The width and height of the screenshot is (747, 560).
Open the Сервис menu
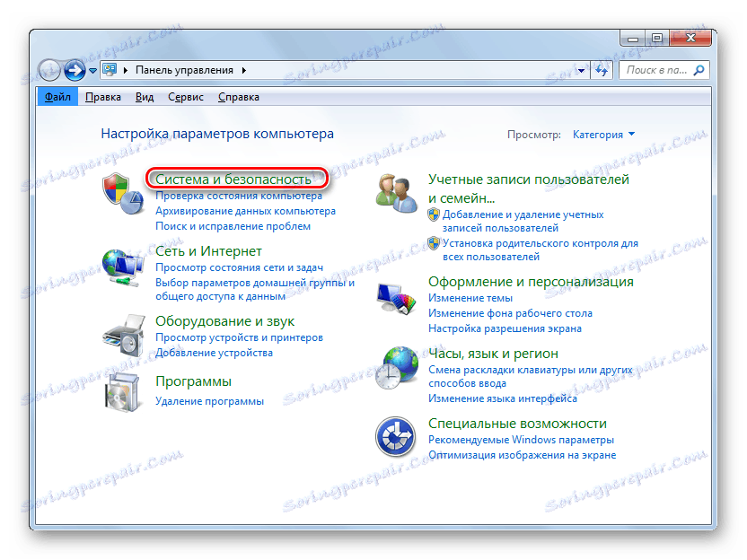coord(185,96)
